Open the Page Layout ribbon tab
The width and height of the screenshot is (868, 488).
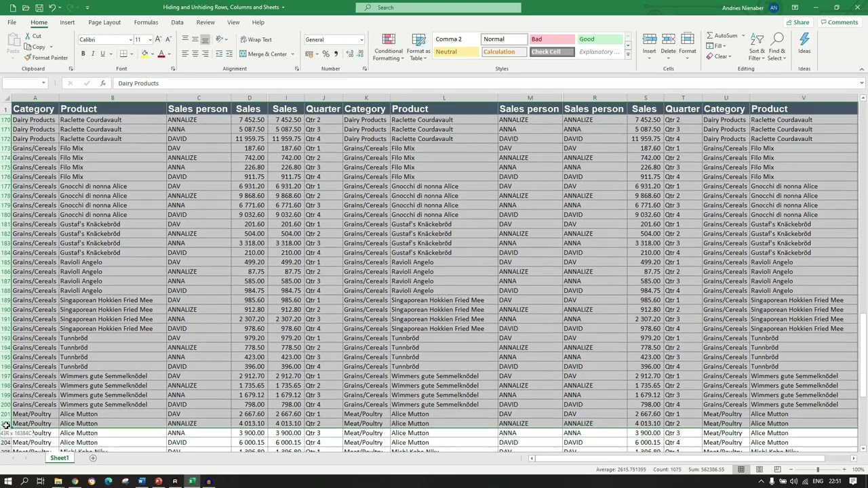point(104,22)
